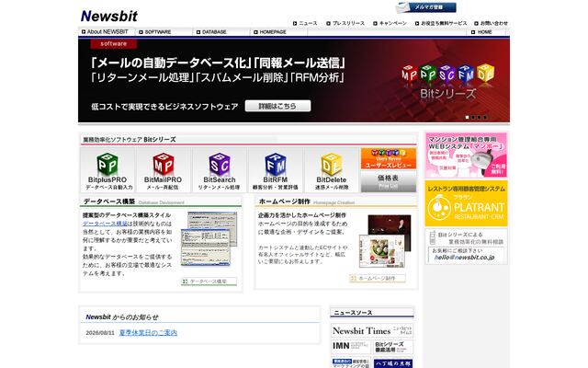Screen dimensions: 588x368
Task: Click the ホームページ制作 section heading
Action: point(285,201)
